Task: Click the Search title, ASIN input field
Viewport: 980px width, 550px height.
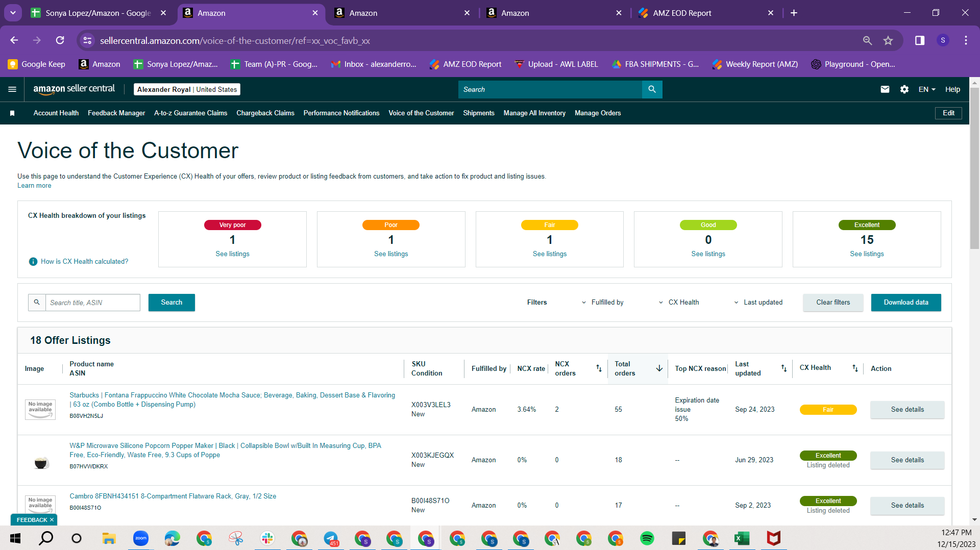Action: (93, 303)
